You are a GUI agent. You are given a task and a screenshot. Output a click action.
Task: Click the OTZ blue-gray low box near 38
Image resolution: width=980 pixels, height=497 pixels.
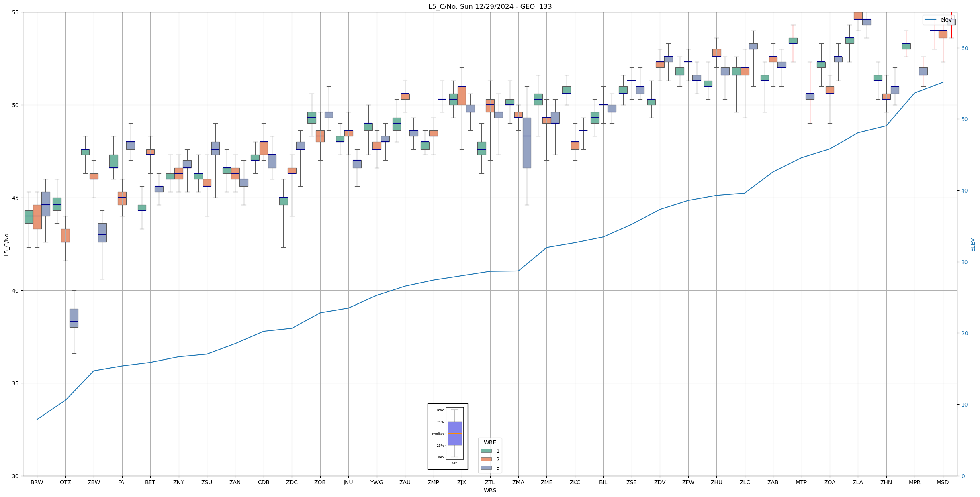click(x=74, y=318)
